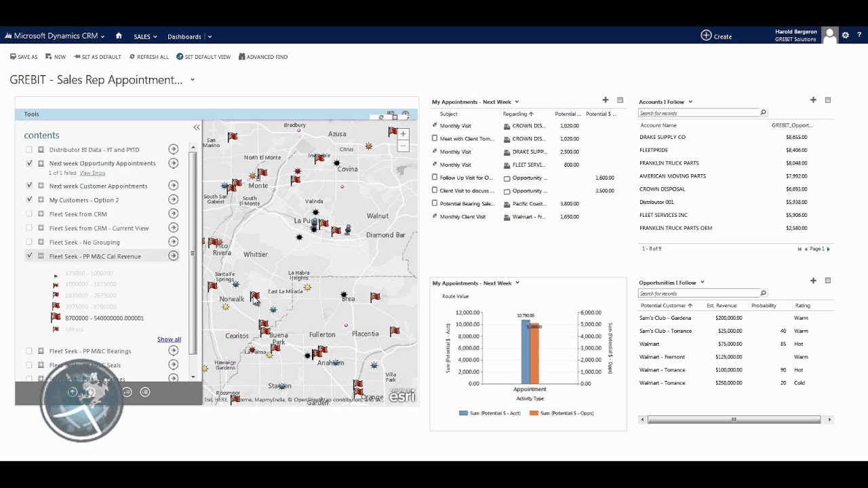This screenshot has width=868, height=488.
Task: Open grid view for Accounts I Follow
Action: tap(827, 100)
